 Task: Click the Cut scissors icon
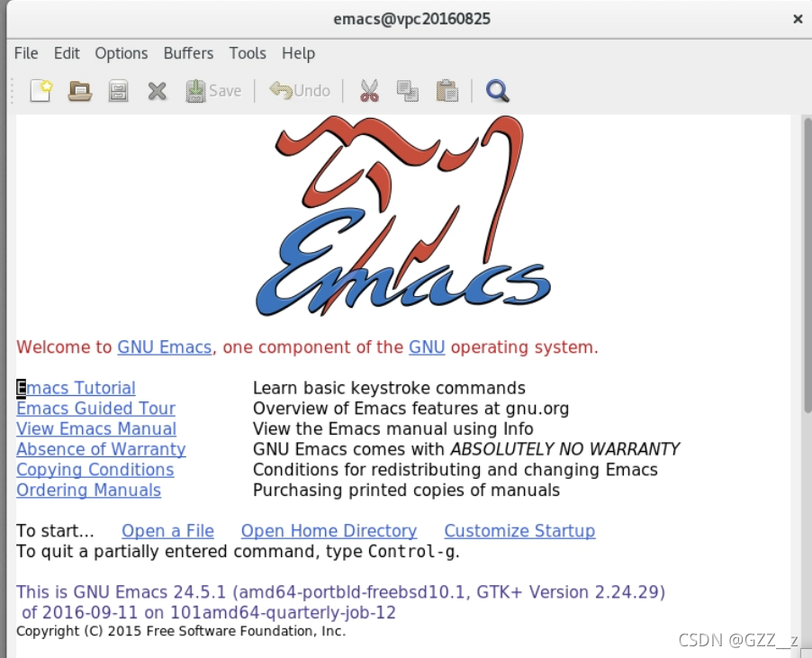(369, 91)
